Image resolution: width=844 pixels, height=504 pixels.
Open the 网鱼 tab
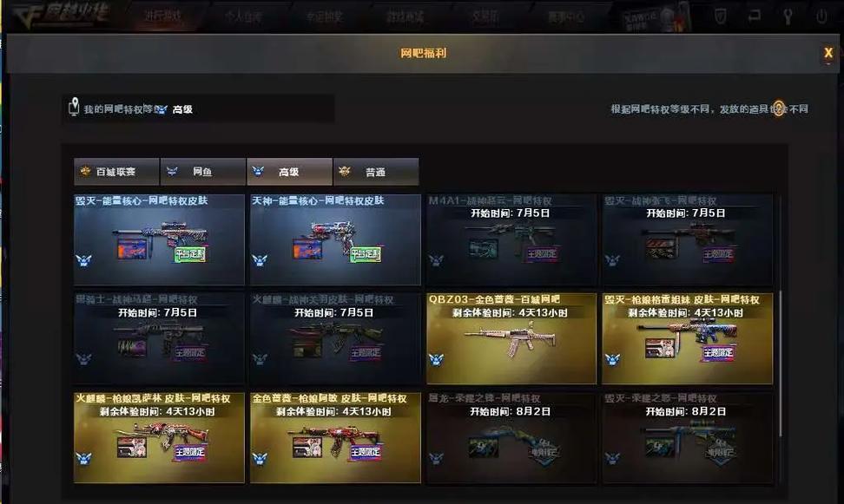point(203,172)
